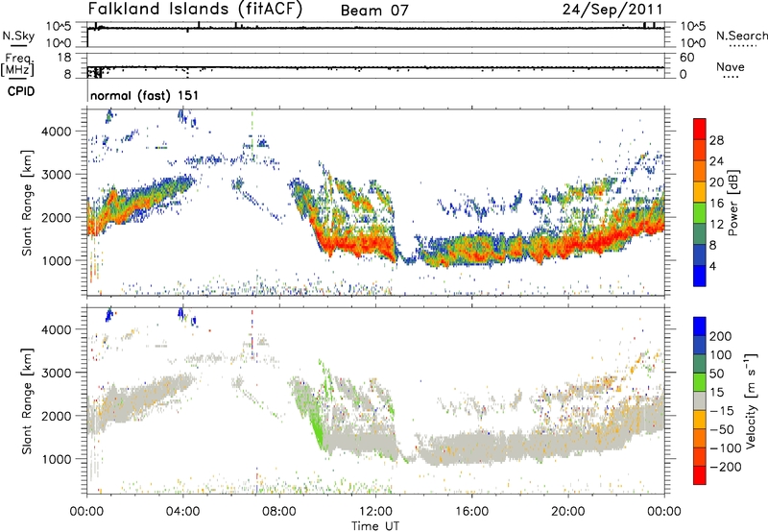Select the 'CPID' row label
Image resolution: width=768 pixels, height=532 pixels.
click(21, 91)
